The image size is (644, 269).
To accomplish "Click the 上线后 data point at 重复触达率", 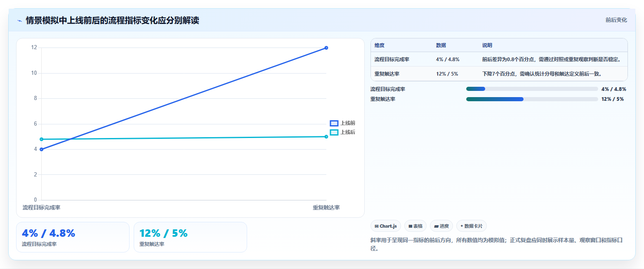I will coord(326,137).
